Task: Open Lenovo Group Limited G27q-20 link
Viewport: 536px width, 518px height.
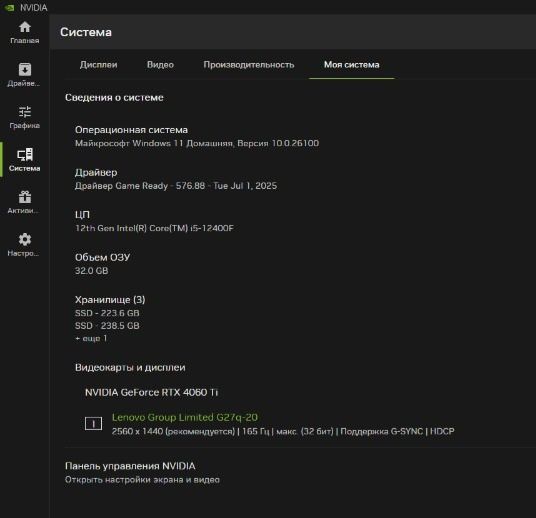Action: pos(185,417)
